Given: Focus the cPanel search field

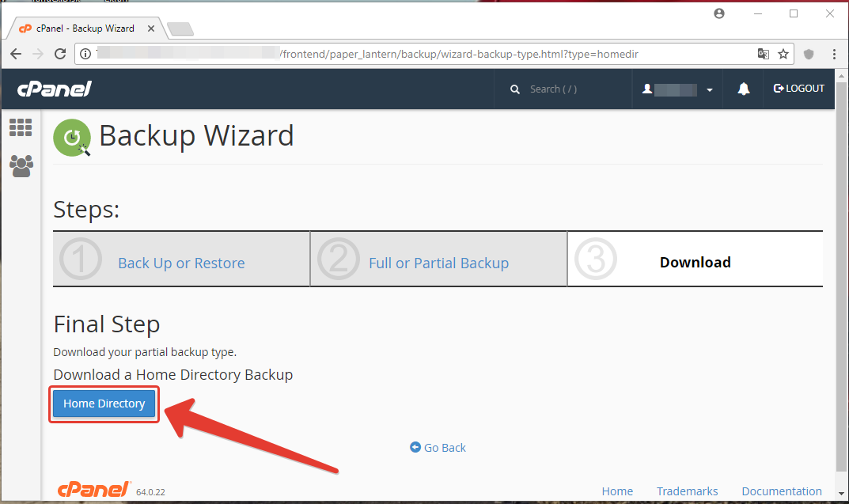Looking at the screenshot, I should pyautogui.click(x=570, y=89).
